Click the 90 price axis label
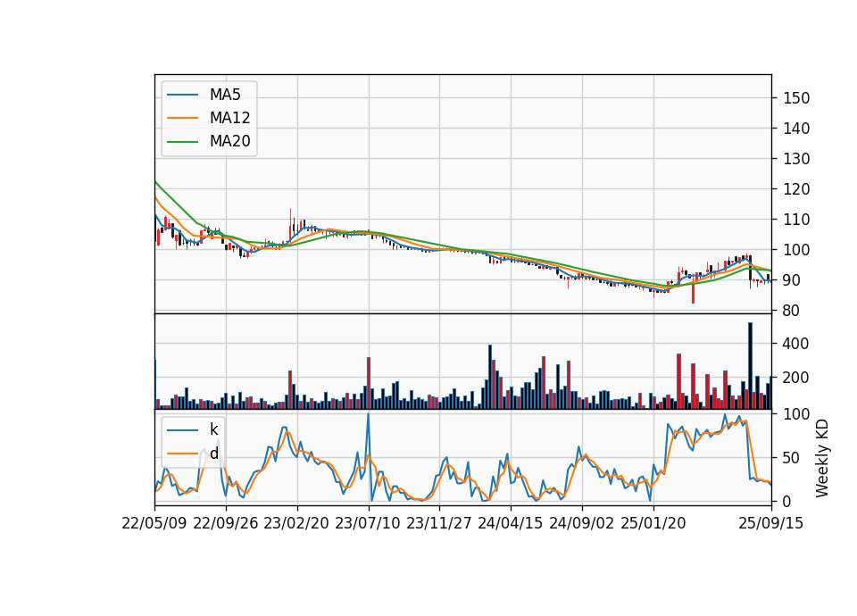Image resolution: width=857 pixels, height=616 pixels. (x=792, y=280)
